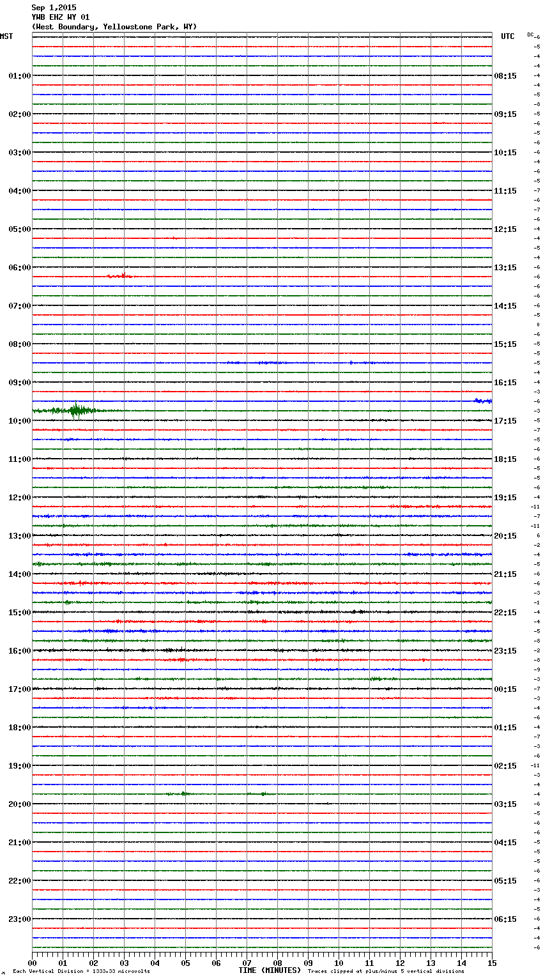Click the x-axis minute label '03'
This screenshot has height=980, width=543.
[124, 963]
